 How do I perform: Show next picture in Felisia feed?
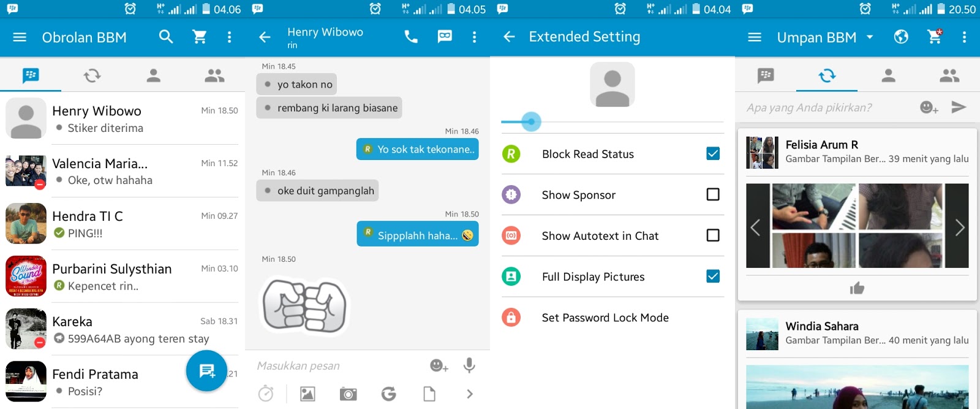tap(959, 227)
